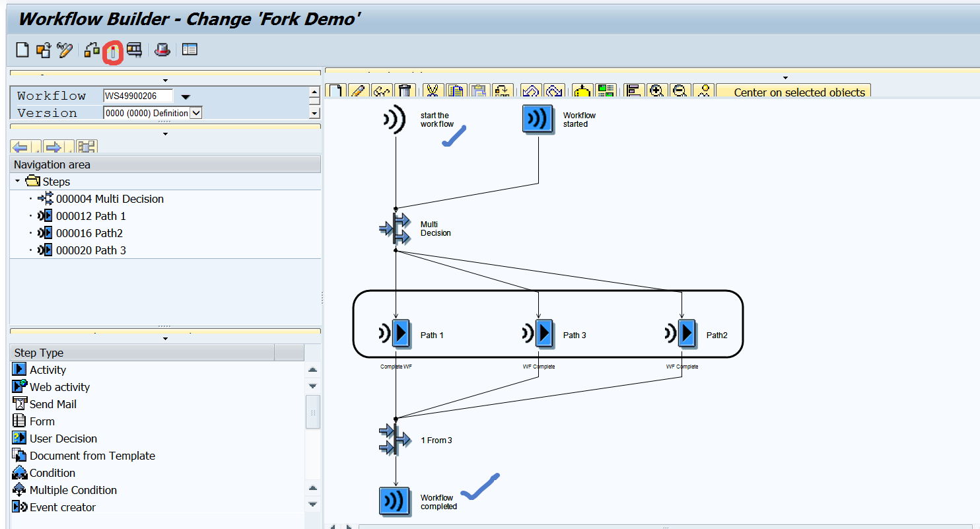Toggle between display and change mode

pyautogui.click(x=64, y=50)
